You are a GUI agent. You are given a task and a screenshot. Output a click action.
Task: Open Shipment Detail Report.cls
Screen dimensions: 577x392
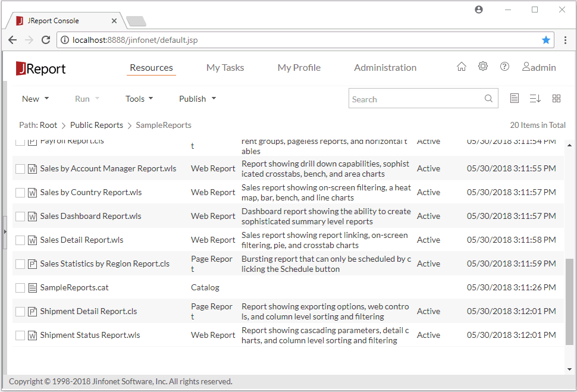(88, 311)
